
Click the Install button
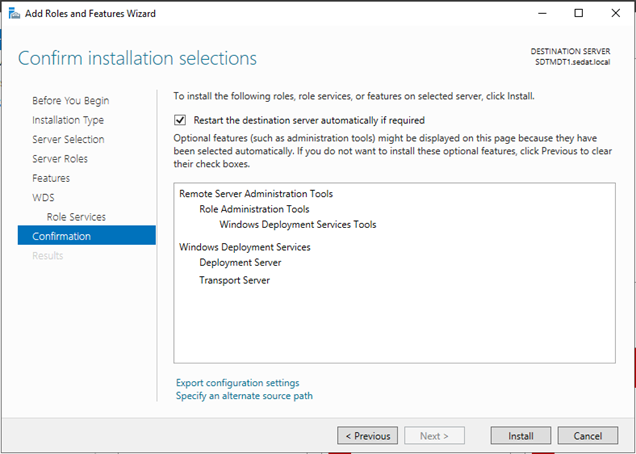pyautogui.click(x=520, y=436)
